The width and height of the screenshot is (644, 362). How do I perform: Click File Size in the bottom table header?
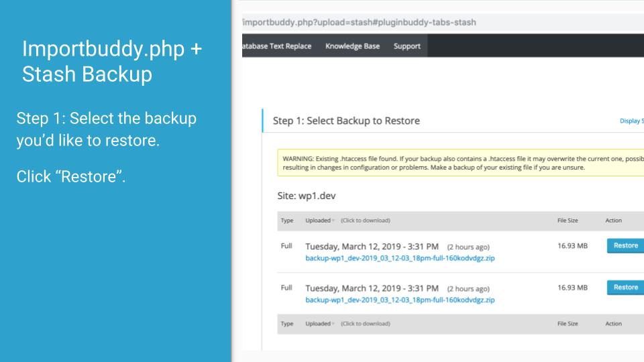[568, 323]
